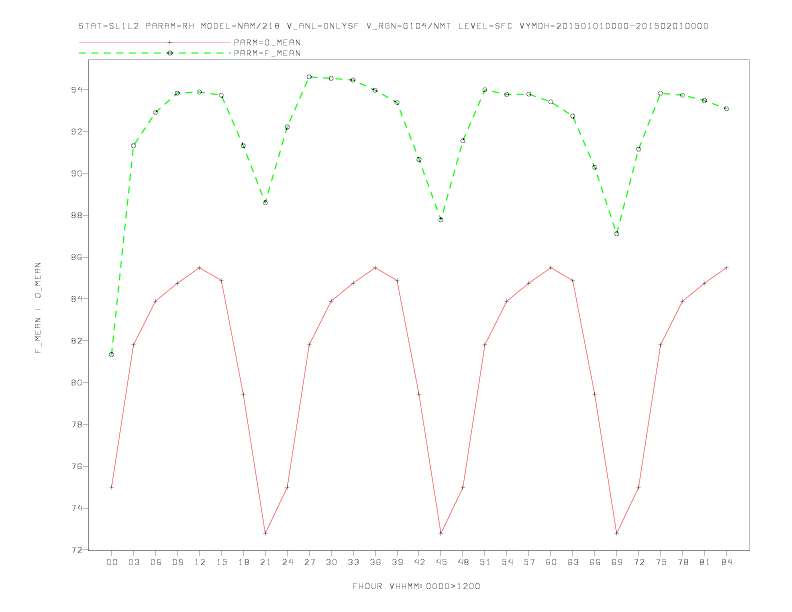Image resolution: width=792 pixels, height=612 pixels.
Task: Click the x-axis tick label 36
Action: point(375,562)
